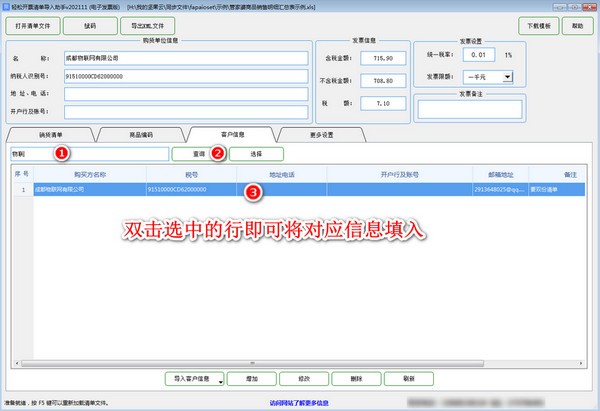Open the 访问网站了解更多信息 link

300,402
